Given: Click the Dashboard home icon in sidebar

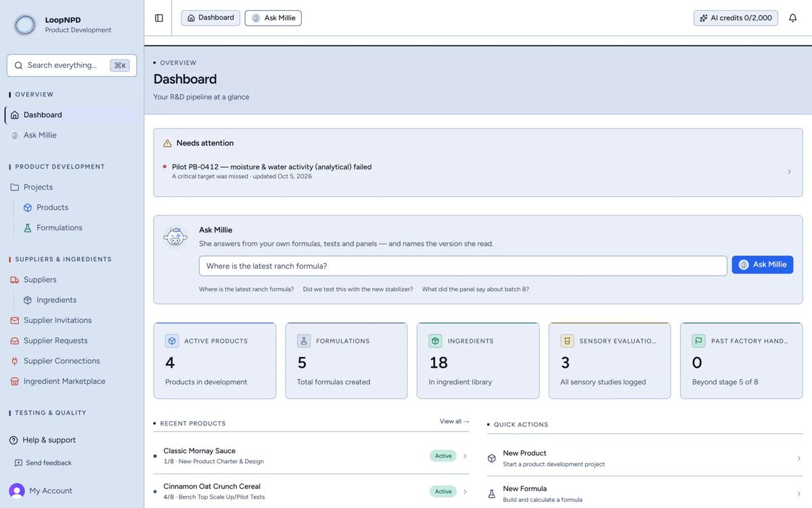Looking at the screenshot, I should [x=15, y=115].
